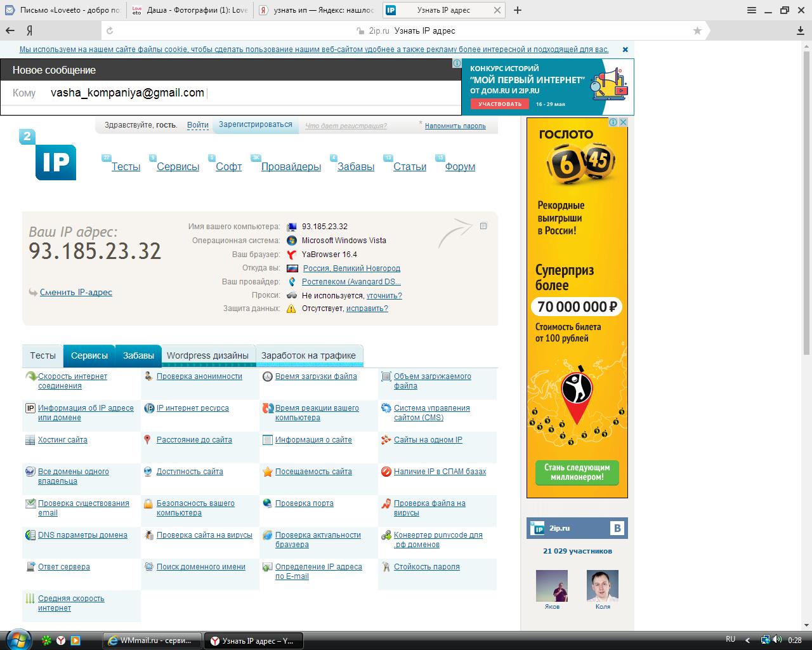The height and width of the screenshot is (650, 812).
Task: Click the Войти link
Action: click(198, 125)
